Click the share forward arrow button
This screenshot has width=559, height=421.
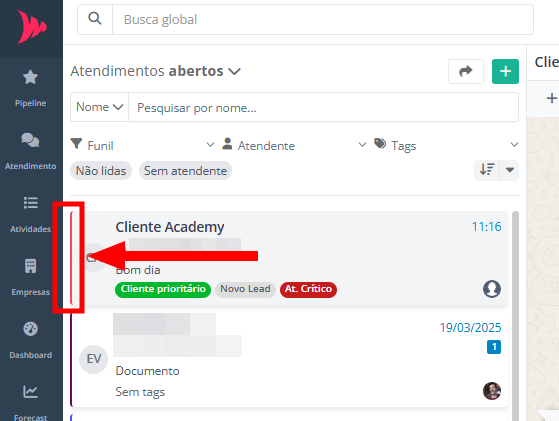point(466,71)
